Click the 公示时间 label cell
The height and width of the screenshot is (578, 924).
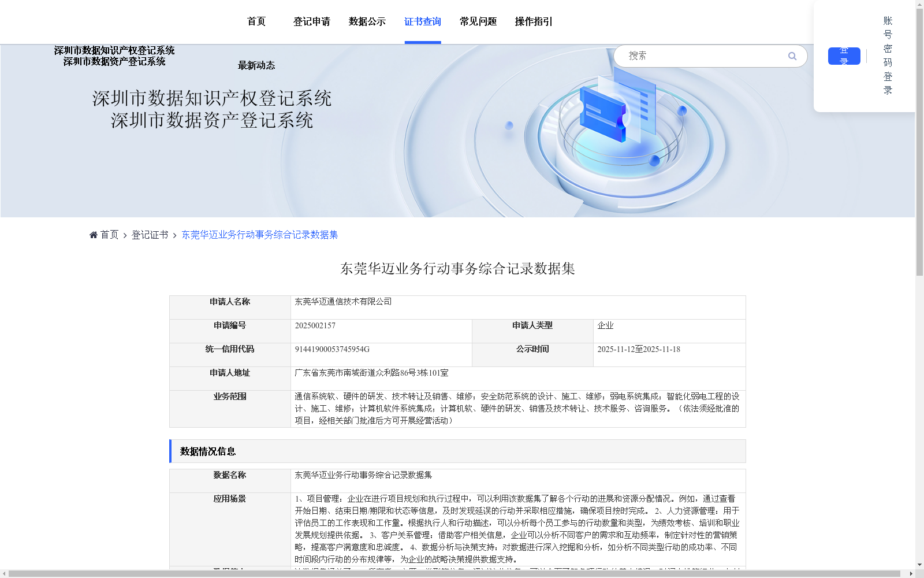(x=532, y=355)
